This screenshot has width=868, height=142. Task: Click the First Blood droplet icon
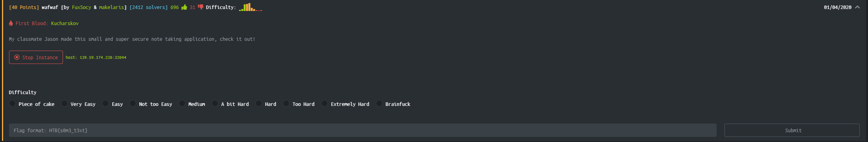11,23
